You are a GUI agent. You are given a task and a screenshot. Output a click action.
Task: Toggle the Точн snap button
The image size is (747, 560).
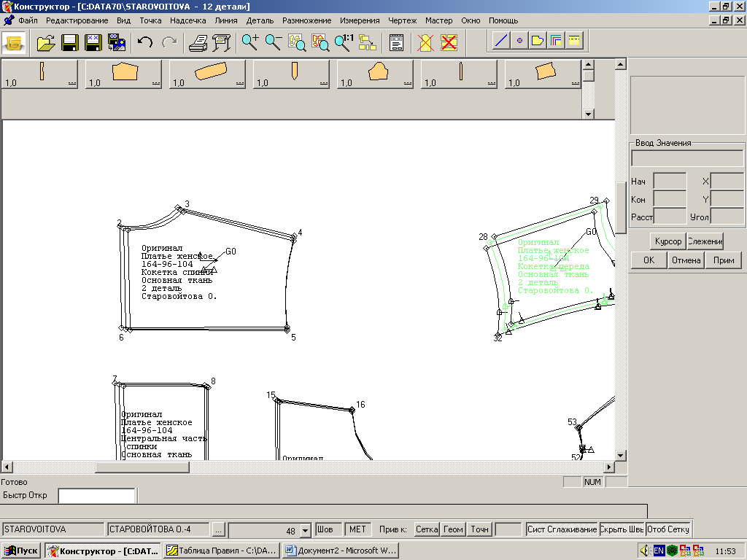(x=479, y=529)
